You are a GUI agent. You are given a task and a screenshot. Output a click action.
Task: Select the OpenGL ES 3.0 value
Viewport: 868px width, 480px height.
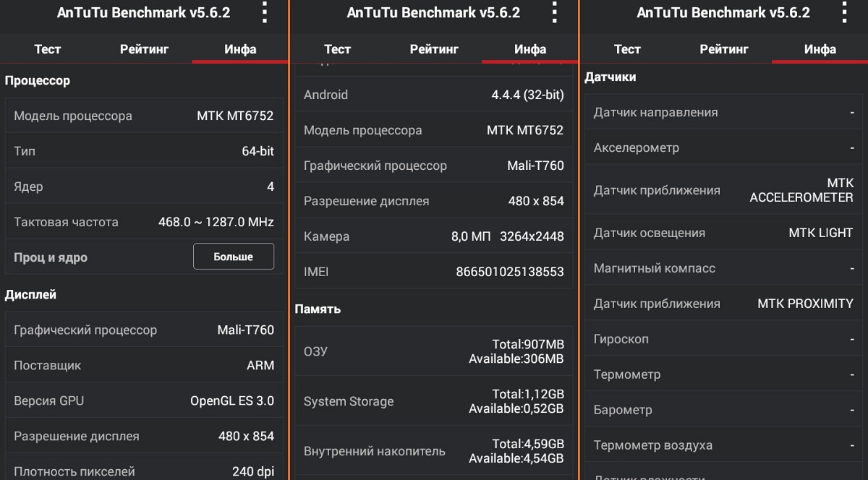point(232,400)
